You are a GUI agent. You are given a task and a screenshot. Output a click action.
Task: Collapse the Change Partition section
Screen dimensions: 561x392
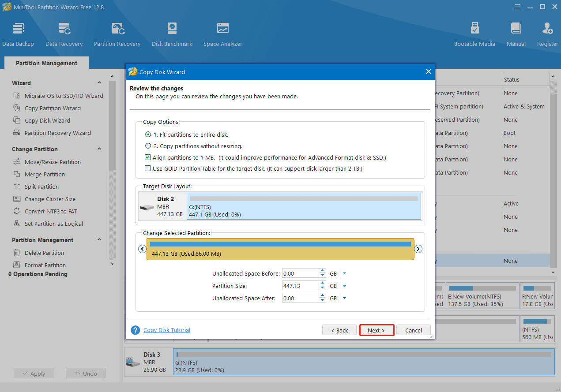[99, 149]
